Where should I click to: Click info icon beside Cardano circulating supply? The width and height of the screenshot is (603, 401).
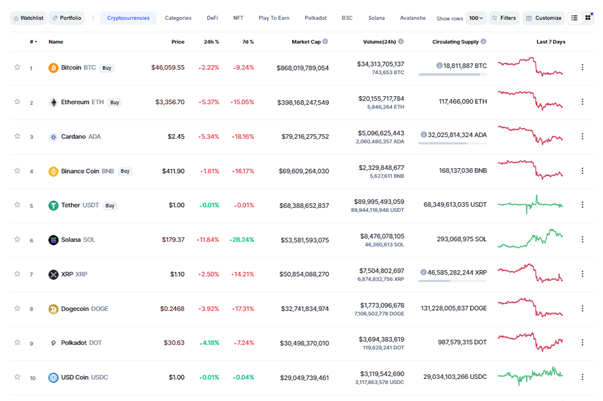(x=423, y=135)
